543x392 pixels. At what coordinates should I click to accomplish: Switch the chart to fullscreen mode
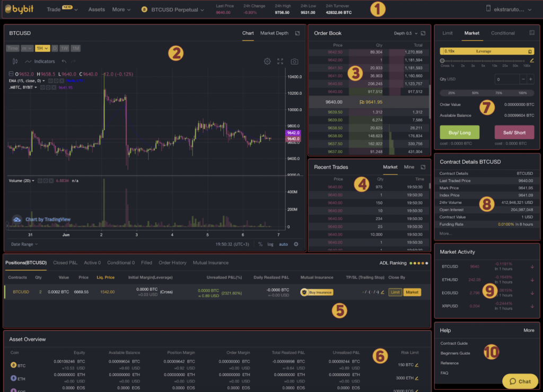click(280, 61)
